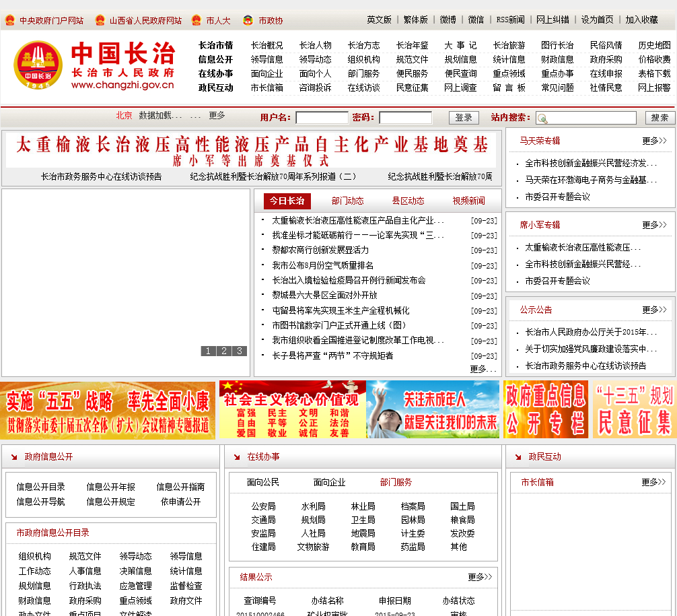Click the 加入收藏 link
This screenshot has height=616, width=677.
[641, 20]
